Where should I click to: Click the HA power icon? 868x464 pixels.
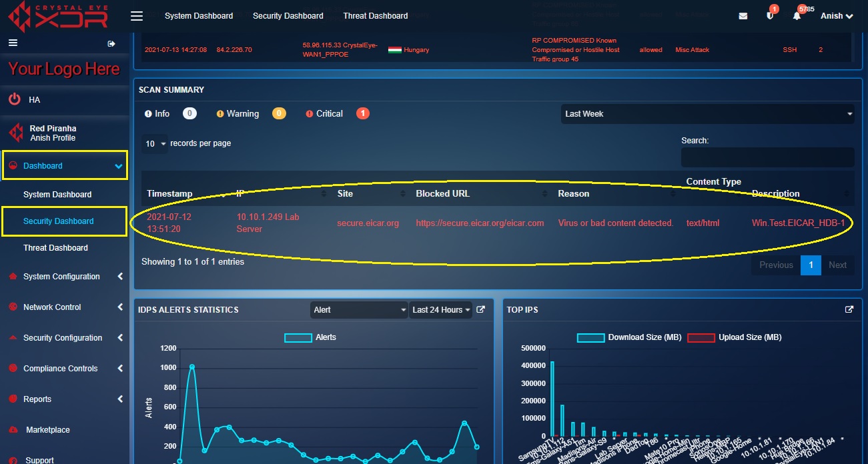click(15, 99)
